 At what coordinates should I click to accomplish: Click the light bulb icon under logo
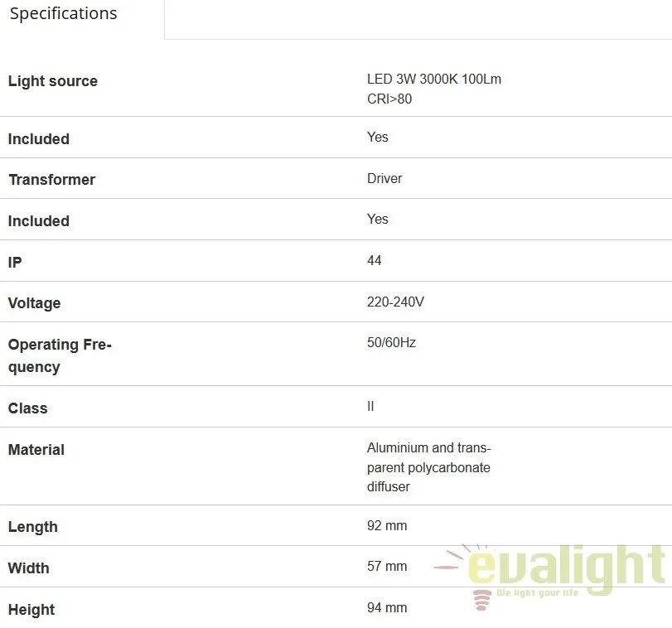(x=481, y=599)
